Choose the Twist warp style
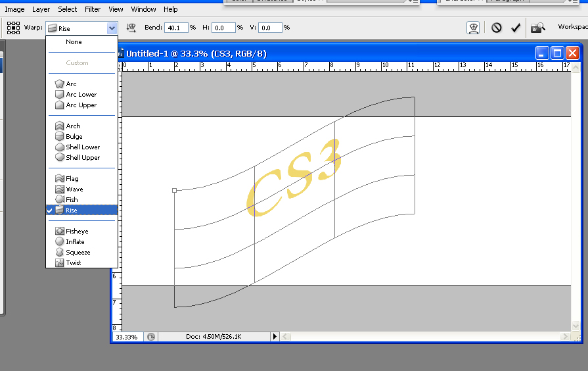Image resolution: width=588 pixels, height=371 pixels. coord(81,262)
